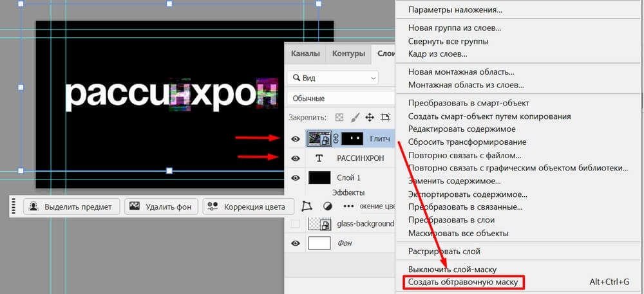Choose Создать обтравочную маску menu item
The image size is (644, 294).
[462, 282]
